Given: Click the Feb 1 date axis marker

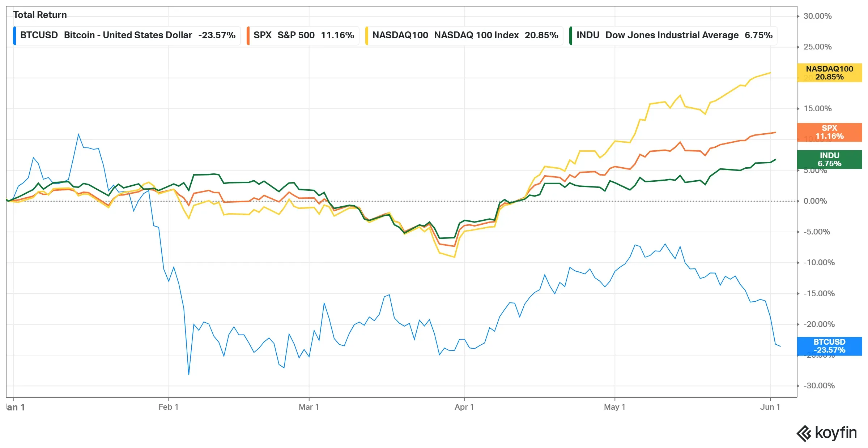Looking at the screenshot, I should (x=169, y=407).
